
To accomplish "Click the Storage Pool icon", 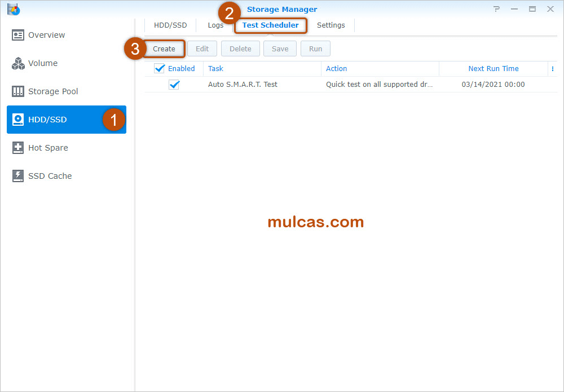I will (x=18, y=91).
